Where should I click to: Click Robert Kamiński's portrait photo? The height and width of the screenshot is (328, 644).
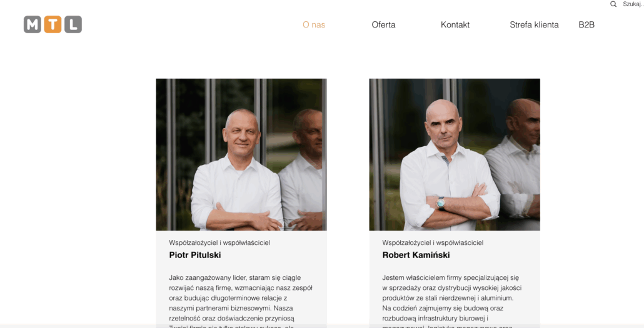(x=455, y=154)
